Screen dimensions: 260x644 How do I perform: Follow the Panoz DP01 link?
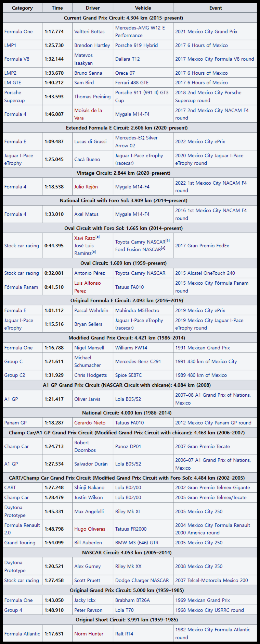coord(128,446)
